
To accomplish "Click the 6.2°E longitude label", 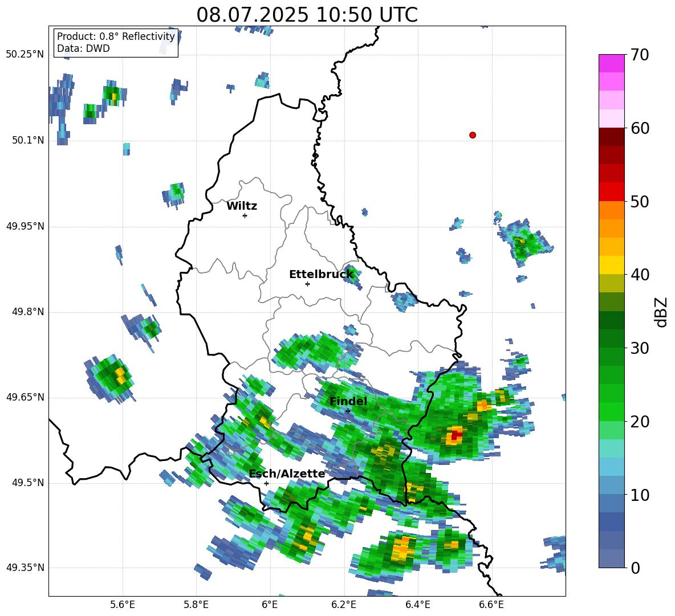I will tap(344, 605).
